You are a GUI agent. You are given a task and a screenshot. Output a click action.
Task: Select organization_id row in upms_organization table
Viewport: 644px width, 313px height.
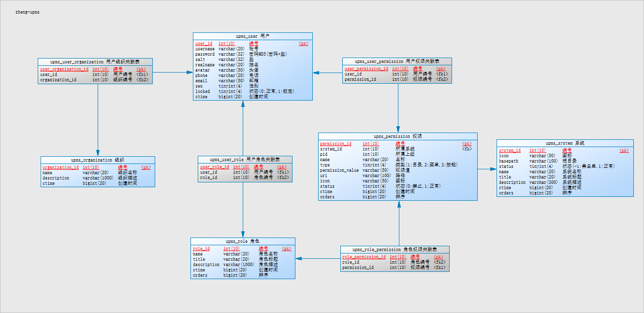(97, 167)
